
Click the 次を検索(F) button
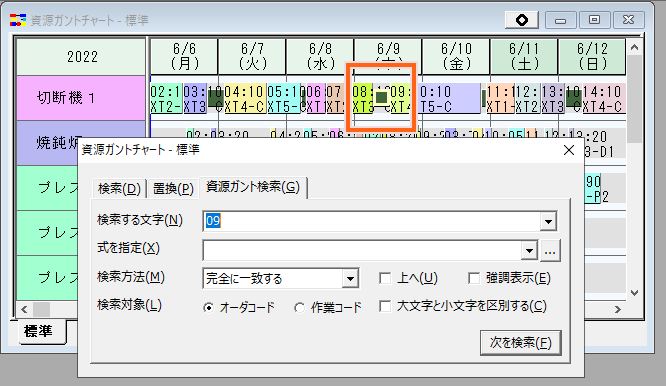(x=521, y=343)
